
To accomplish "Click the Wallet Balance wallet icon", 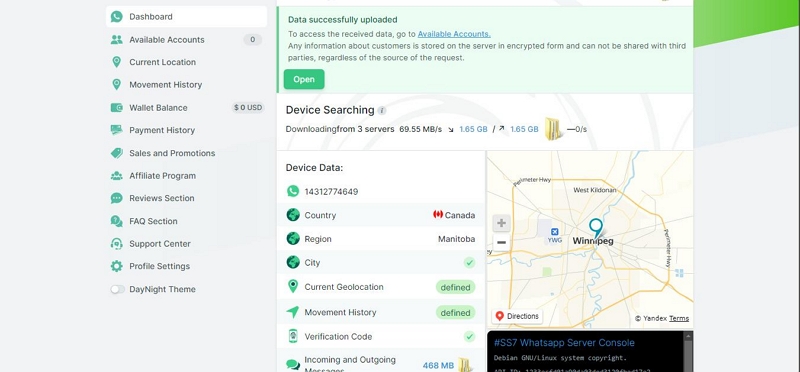I will 117,108.
